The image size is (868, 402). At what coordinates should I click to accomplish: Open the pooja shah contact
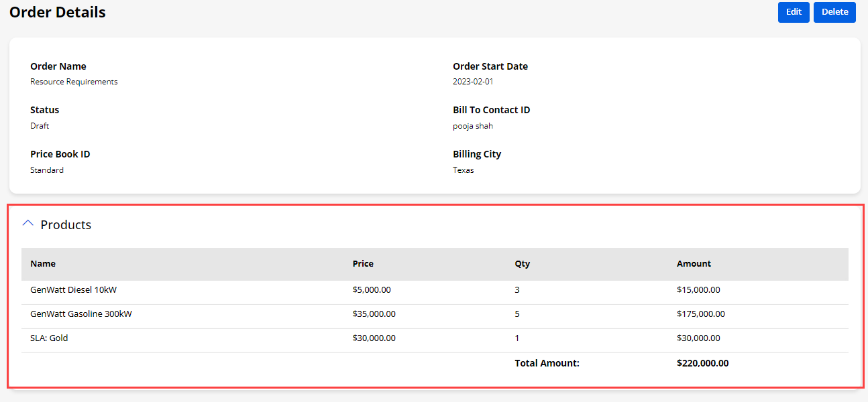473,126
